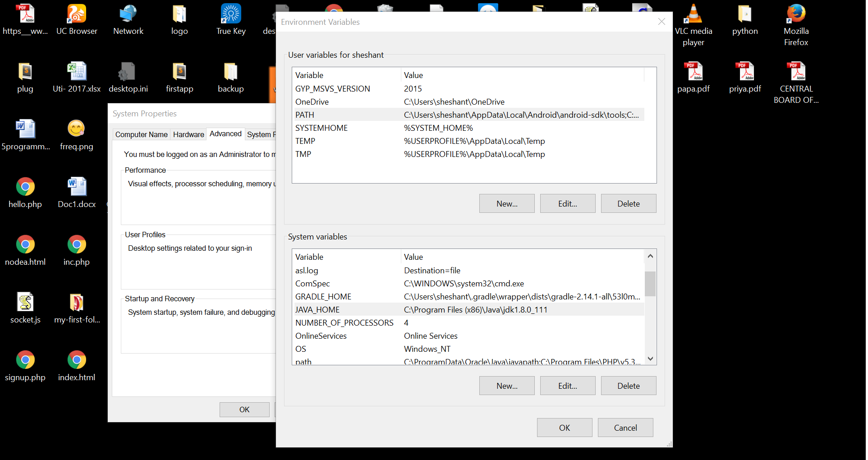The height and width of the screenshot is (460, 868).
Task: Click New button under system variables
Action: (507, 386)
